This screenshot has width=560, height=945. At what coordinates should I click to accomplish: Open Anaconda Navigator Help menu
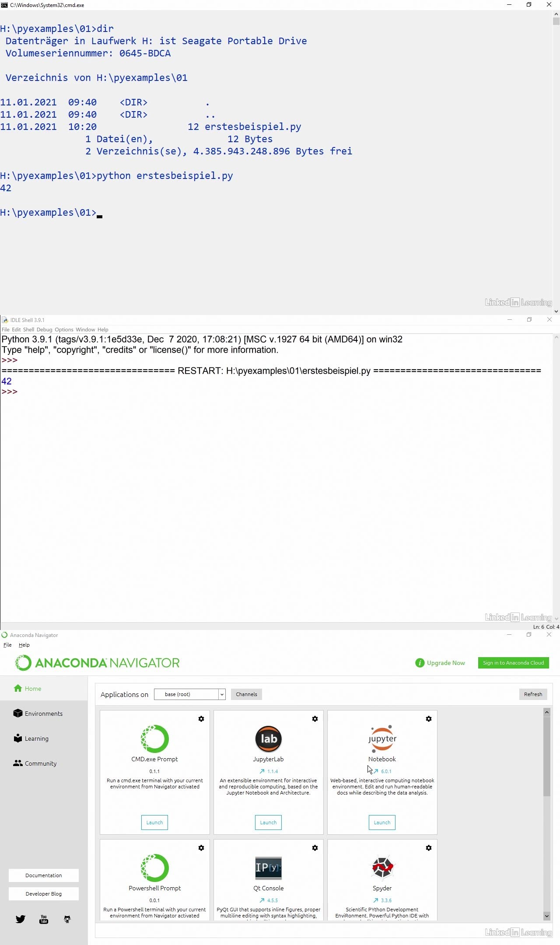(24, 645)
